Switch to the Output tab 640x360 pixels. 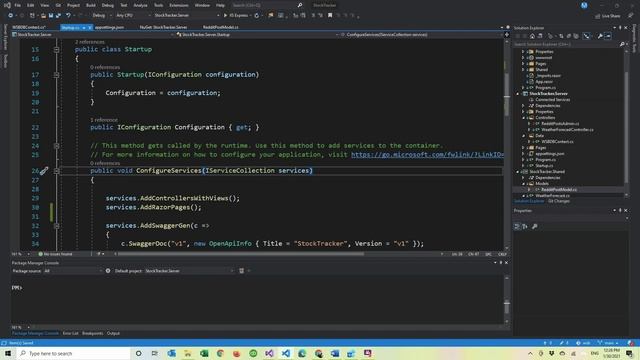coord(113,333)
